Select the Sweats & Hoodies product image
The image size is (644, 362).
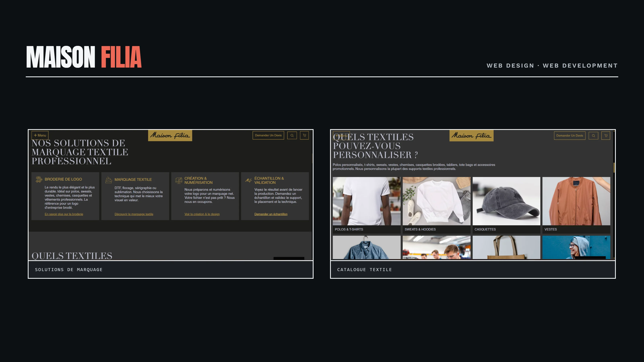point(437,201)
